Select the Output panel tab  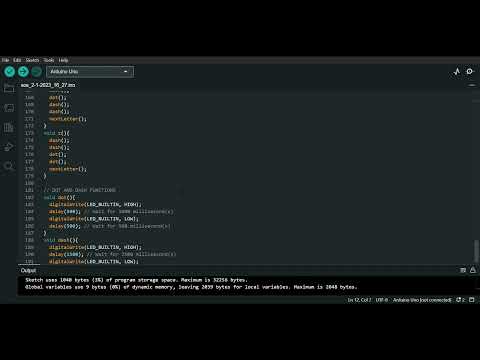28,270
